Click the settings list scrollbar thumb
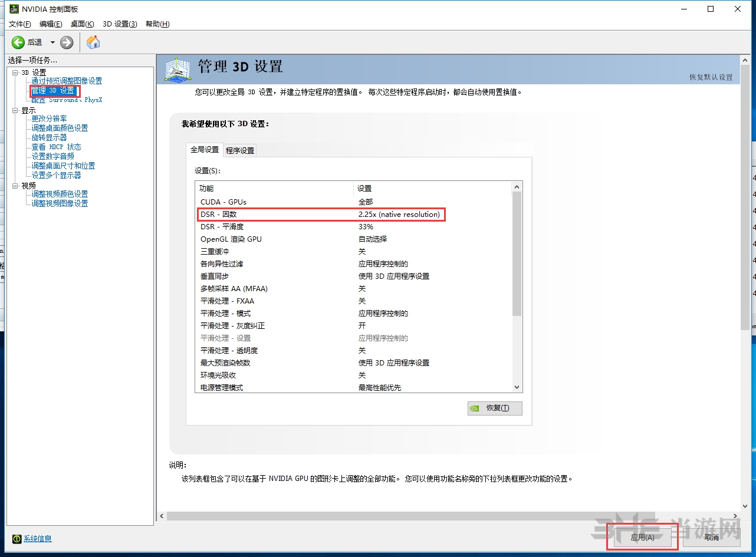Image resolution: width=756 pixels, height=557 pixels. click(x=517, y=254)
